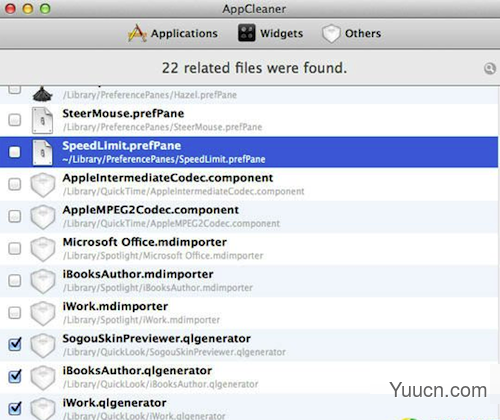Tick the iWork.mdimporter checkbox
The image size is (500, 420).
point(15,313)
